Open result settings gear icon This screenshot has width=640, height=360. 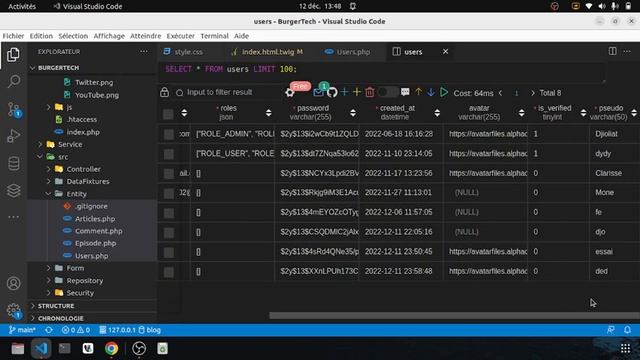pos(290,93)
